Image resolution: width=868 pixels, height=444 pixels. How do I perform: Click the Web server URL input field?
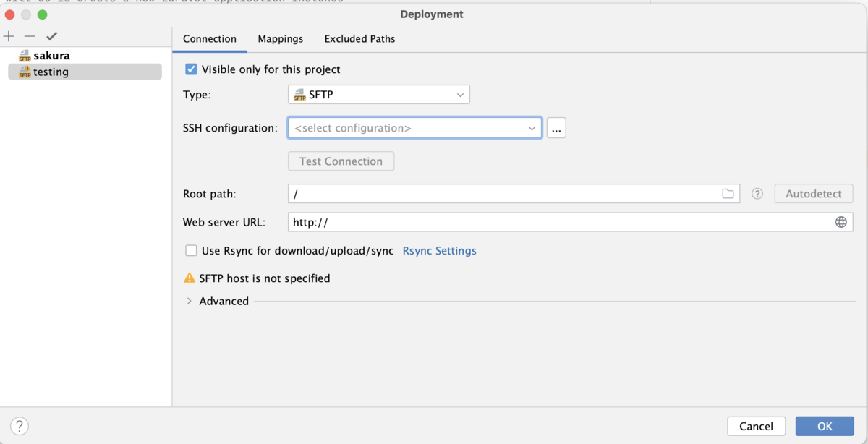point(557,222)
